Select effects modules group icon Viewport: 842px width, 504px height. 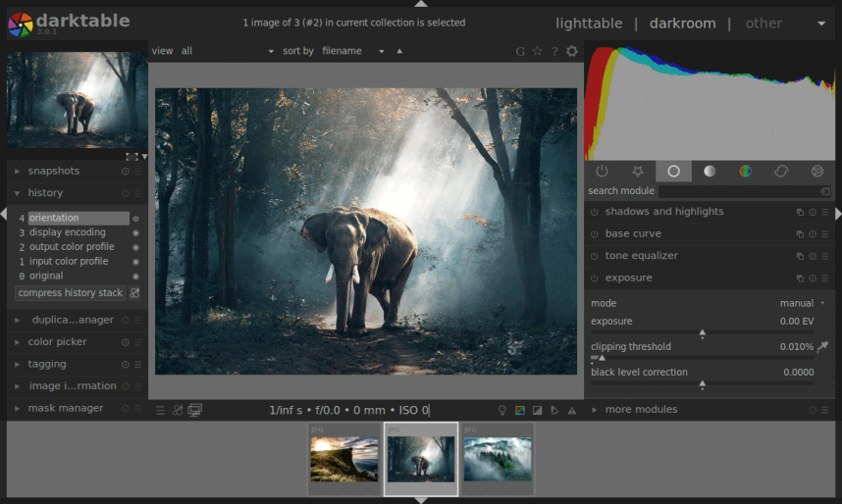click(816, 172)
